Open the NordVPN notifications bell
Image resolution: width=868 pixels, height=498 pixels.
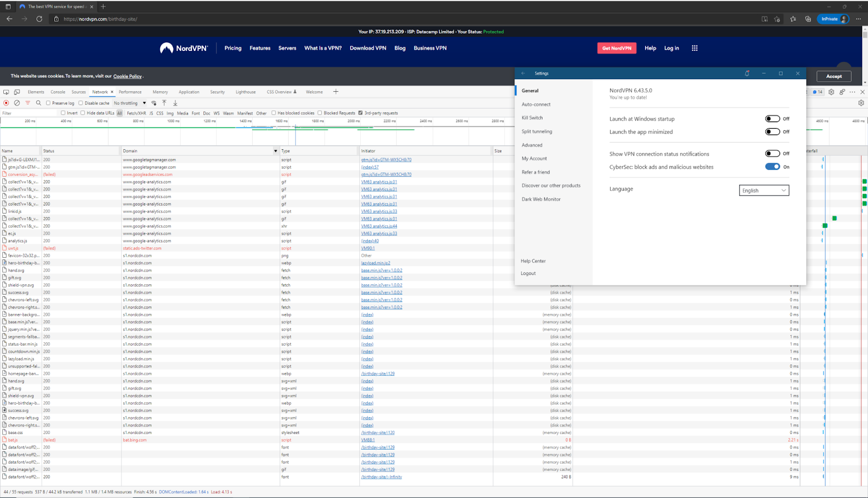click(747, 73)
